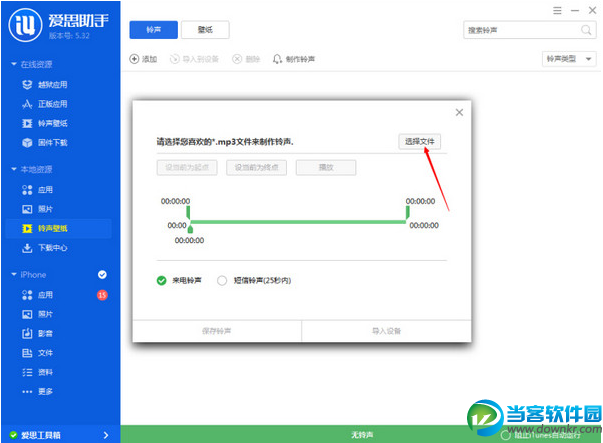This screenshot has height=443, width=603.
Task: Expand 爱思工具箱 with the arrow
Action: point(106,435)
